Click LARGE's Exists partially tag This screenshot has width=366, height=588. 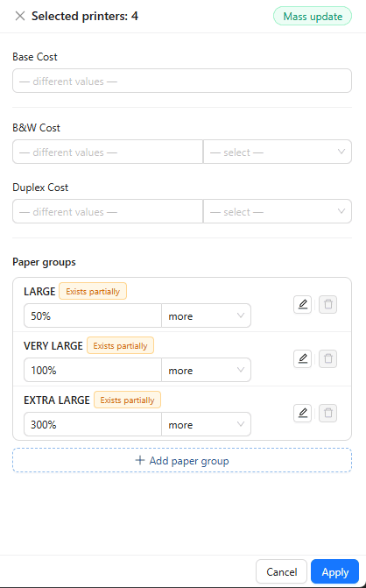[93, 292]
